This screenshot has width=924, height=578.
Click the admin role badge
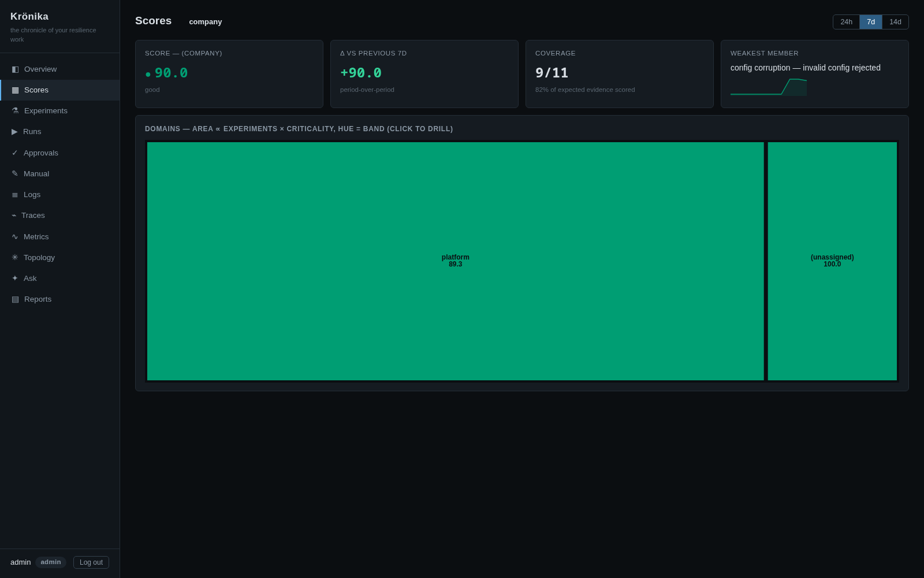click(x=51, y=562)
